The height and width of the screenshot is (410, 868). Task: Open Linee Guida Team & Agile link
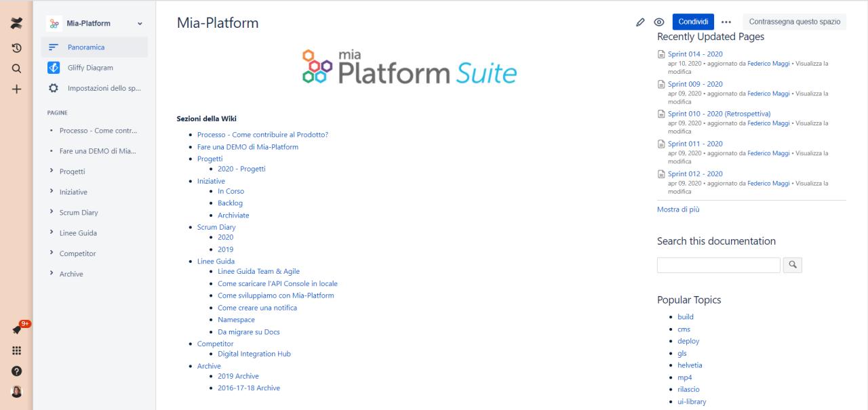[258, 272]
